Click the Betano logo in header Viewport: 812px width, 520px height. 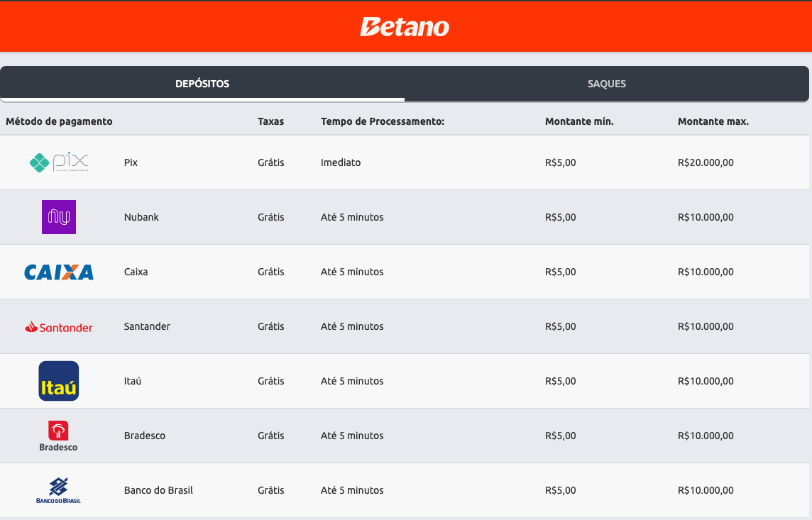(405, 27)
